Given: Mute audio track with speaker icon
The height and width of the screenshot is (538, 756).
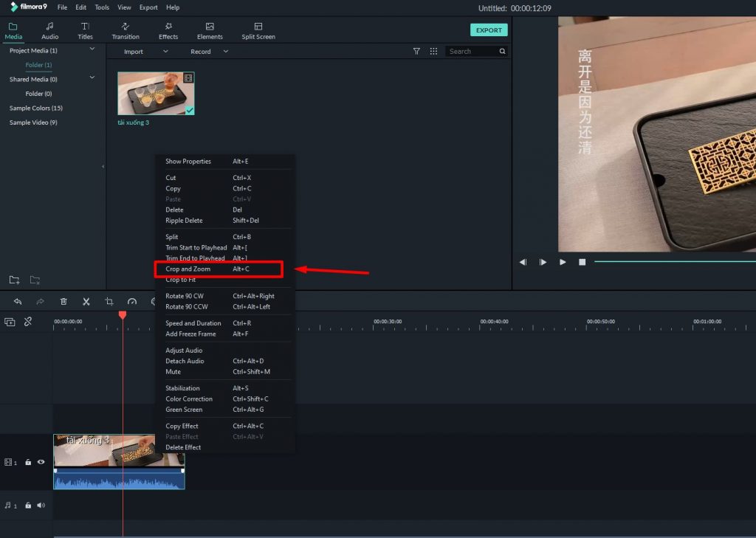Looking at the screenshot, I should click(41, 506).
